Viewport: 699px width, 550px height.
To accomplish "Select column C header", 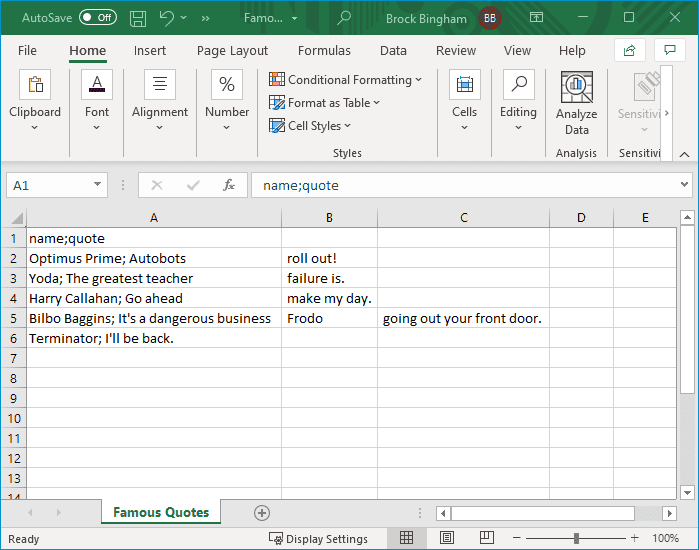I will 464,218.
